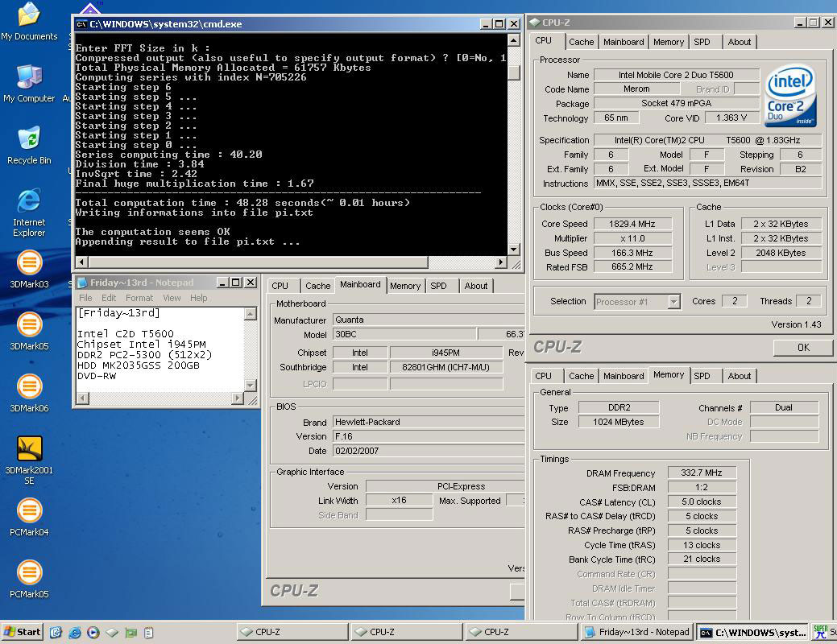Screen dimensions: 837x644
Task: Open Notepad's Format menu
Action: [139, 298]
